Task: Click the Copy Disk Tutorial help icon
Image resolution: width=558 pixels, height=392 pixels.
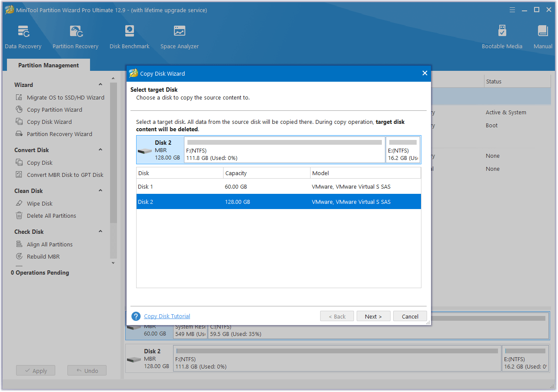Action: click(136, 316)
